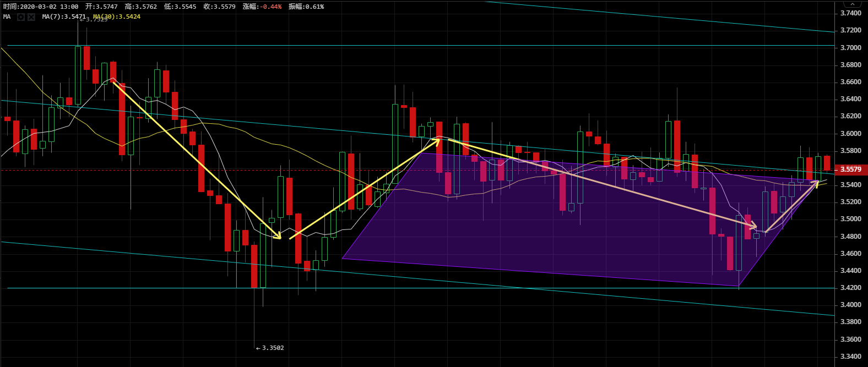Click the 3.4200 price axis label
This screenshot has width=868, height=367.
pyautogui.click(x=851, y=288)
